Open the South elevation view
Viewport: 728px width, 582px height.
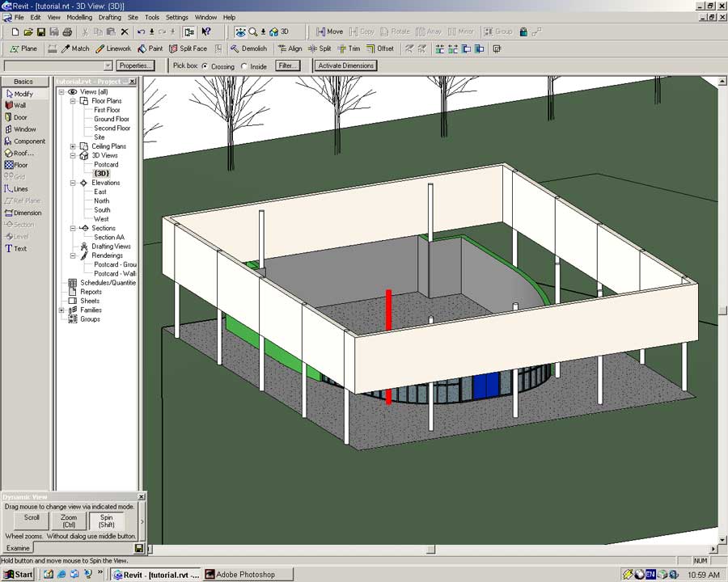point(102,210)
